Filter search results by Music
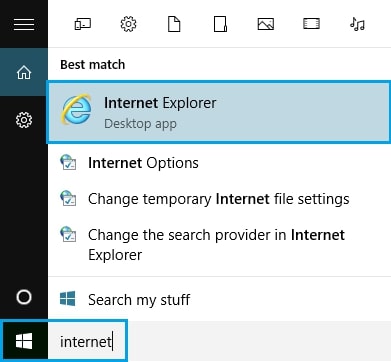The image size is (391, 362). coord(357,24)
